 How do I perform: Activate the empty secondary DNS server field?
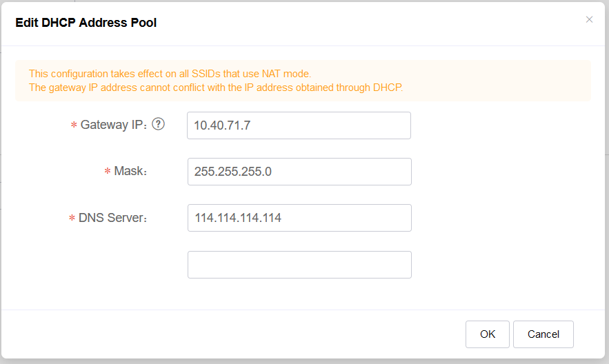299,265
